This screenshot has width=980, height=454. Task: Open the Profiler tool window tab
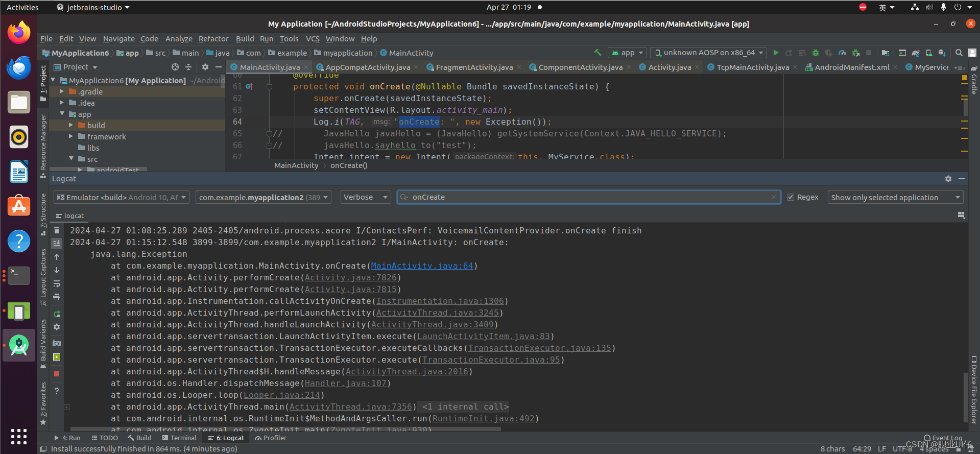pyautogui.click(x=271, y=438)
